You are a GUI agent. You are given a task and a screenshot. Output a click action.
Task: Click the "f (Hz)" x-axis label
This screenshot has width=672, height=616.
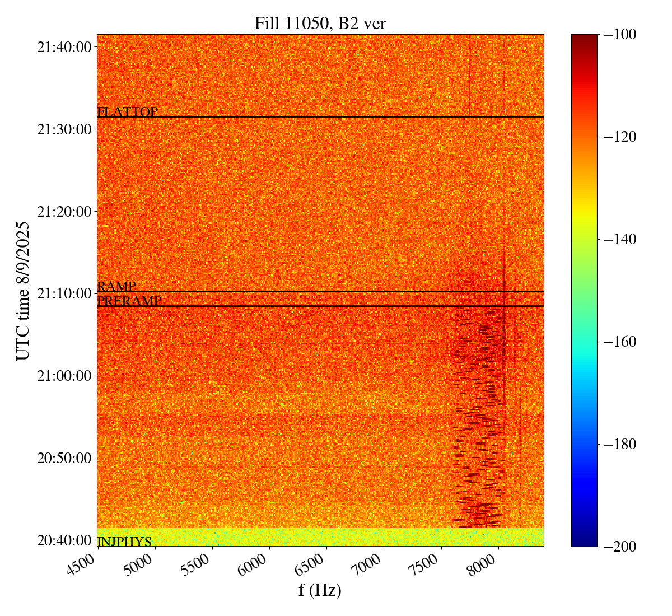pos(320,590)
